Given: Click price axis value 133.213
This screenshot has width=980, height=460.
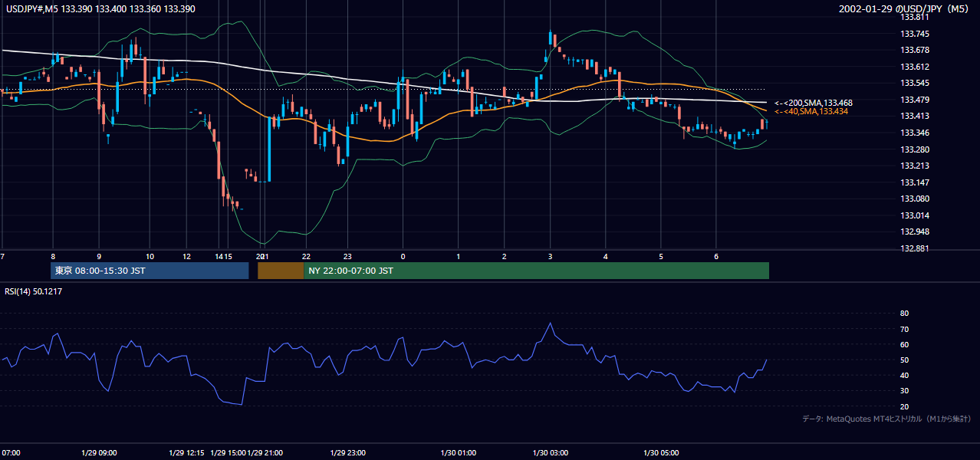Looking at the screenshot, I should pyautogui.click(x=914, y=166).
